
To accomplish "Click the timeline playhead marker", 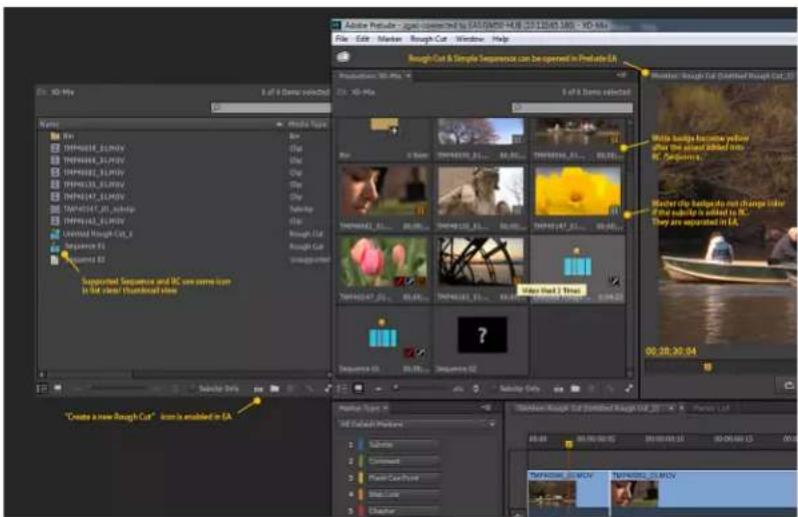I will (568, 444).
